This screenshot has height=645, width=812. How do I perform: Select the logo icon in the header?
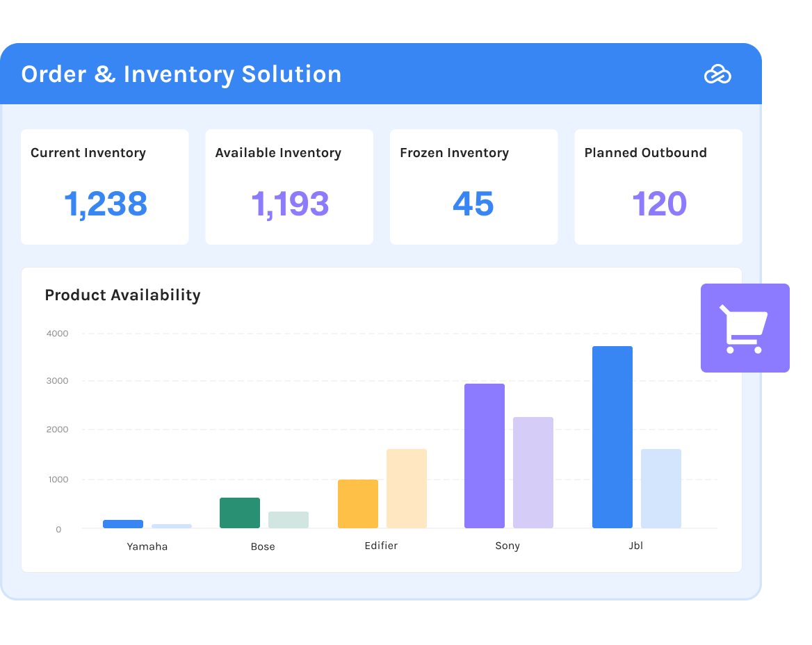719,74
